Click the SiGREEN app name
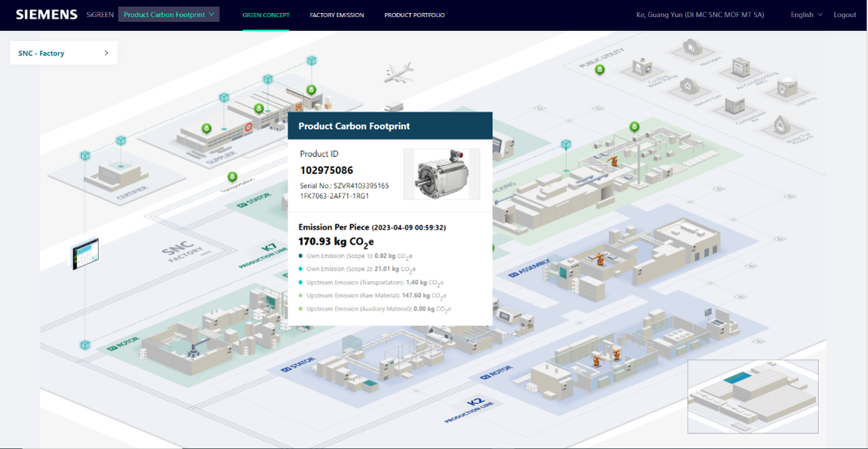 click(100, 14)
